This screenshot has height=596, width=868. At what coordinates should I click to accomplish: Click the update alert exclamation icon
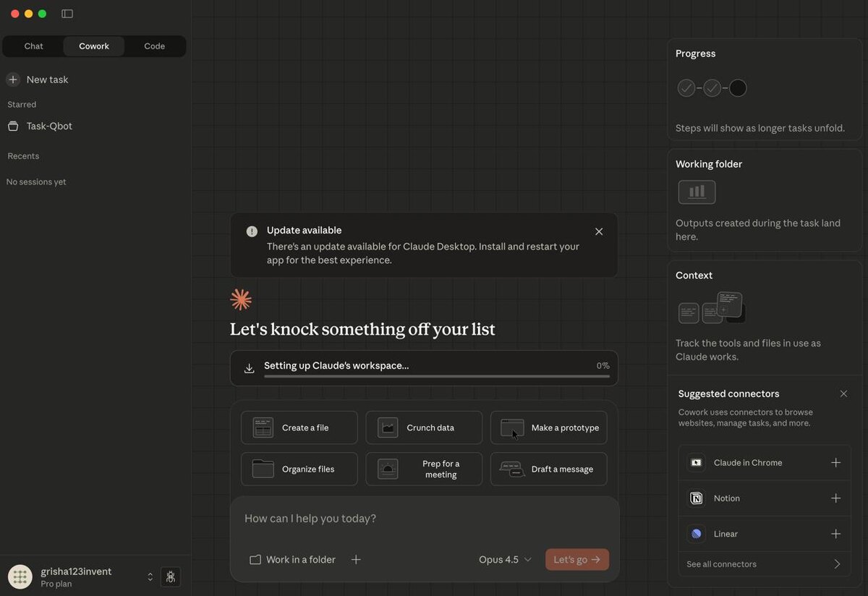tap(252, 231)
